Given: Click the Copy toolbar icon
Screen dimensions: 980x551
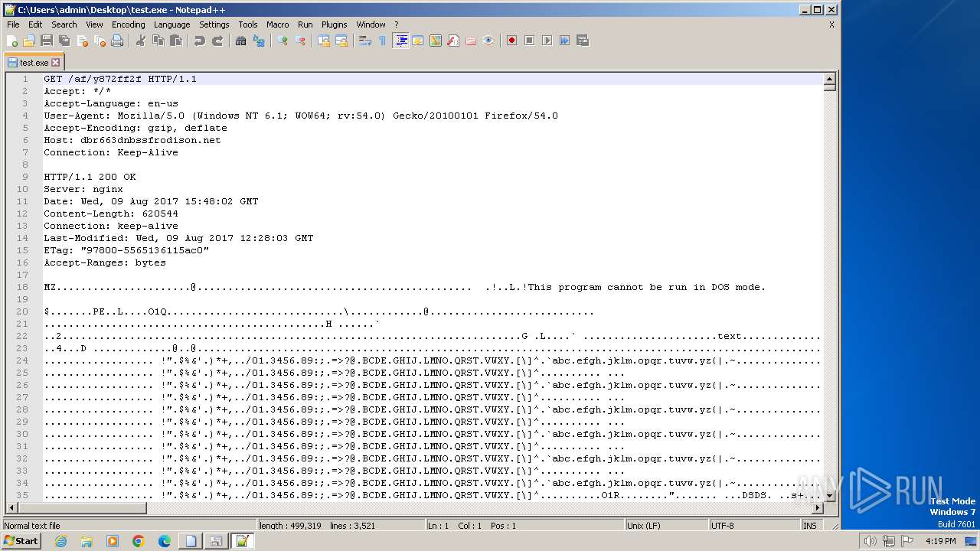Looking at the screenshot, I should (158, 41).
